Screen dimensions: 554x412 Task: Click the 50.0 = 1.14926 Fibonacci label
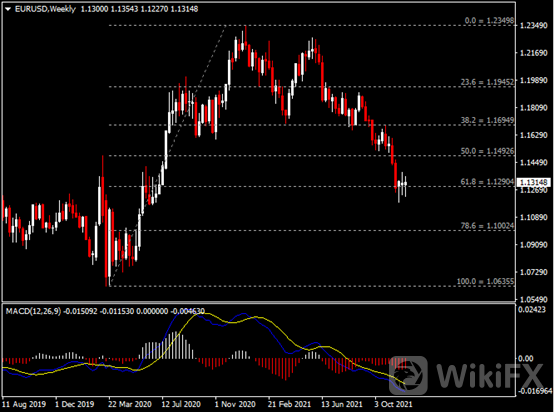pos(487,151)
